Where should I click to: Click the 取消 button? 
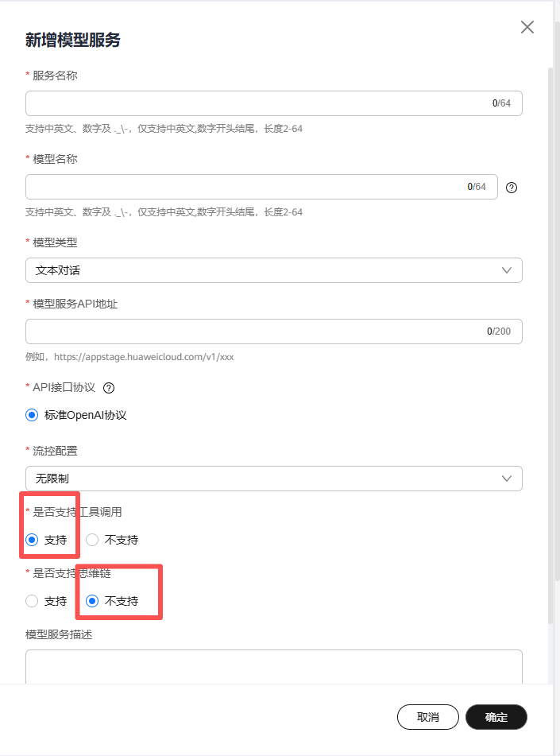tap(428, 717)
